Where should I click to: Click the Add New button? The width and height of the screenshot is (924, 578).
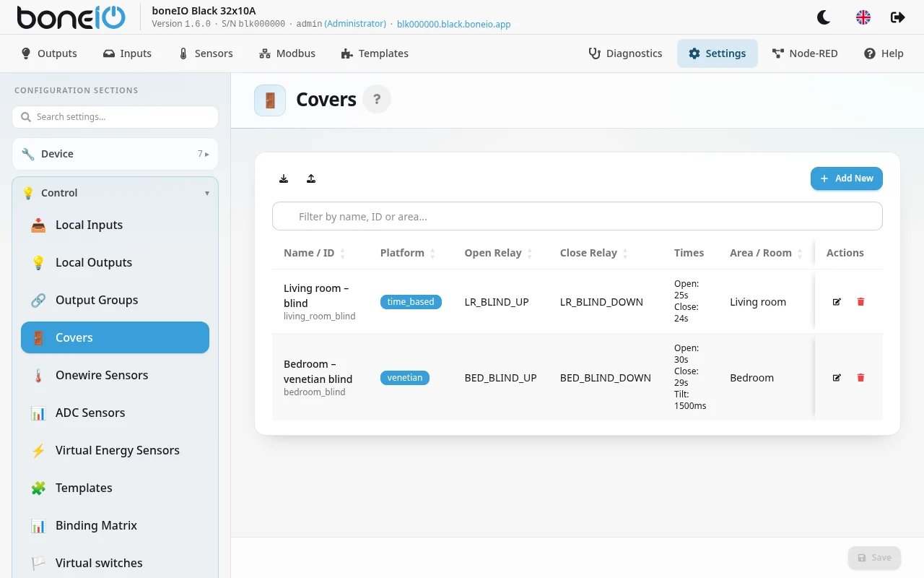(847, 178)
